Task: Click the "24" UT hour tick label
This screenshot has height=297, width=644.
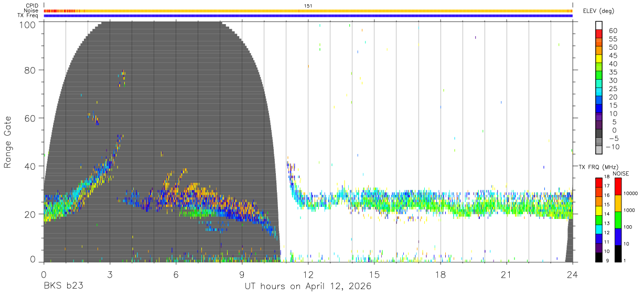Action: point(573,274)
